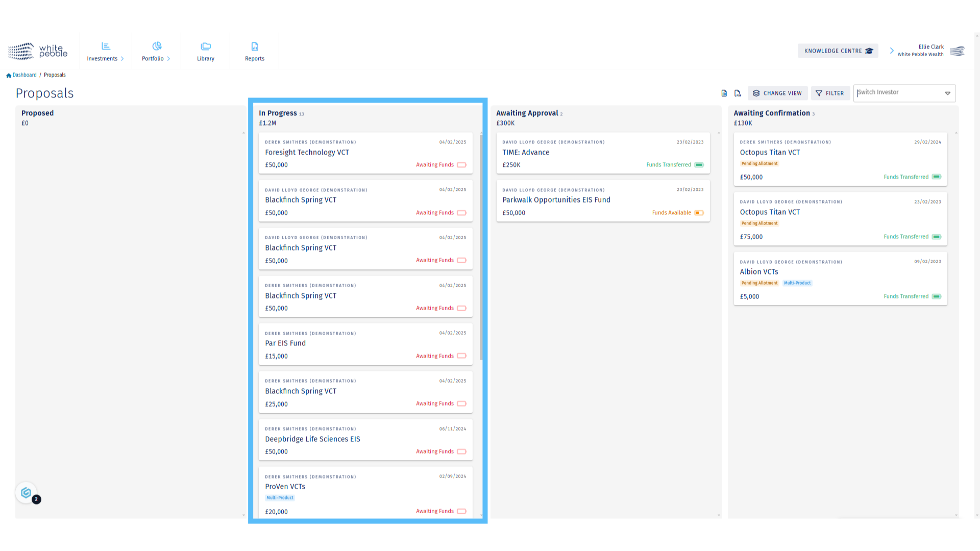Click the Portfolio navigation icon
This screenshot has height=551, width=980.
point(156,46)
